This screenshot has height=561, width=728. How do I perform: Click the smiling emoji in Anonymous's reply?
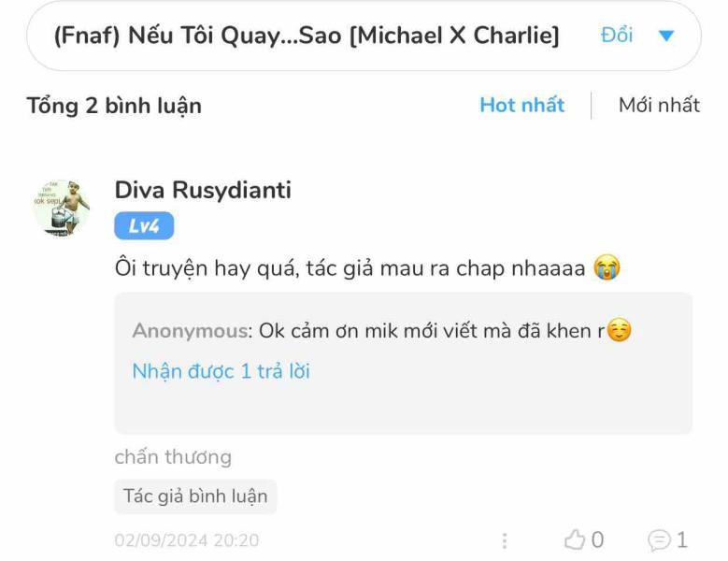tap(619, 330)
